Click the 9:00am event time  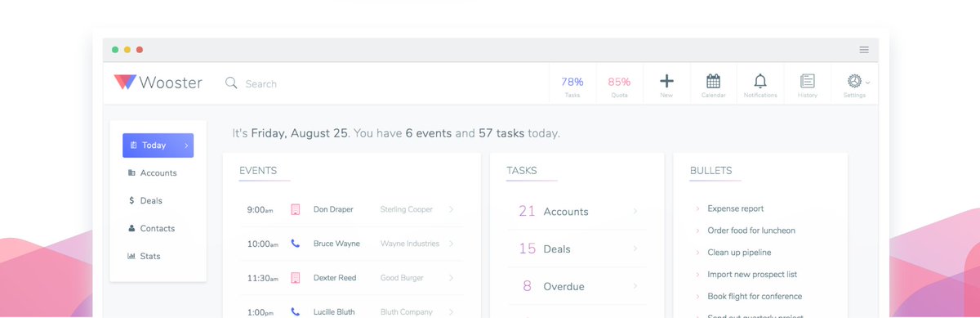[x=261, y=210]
